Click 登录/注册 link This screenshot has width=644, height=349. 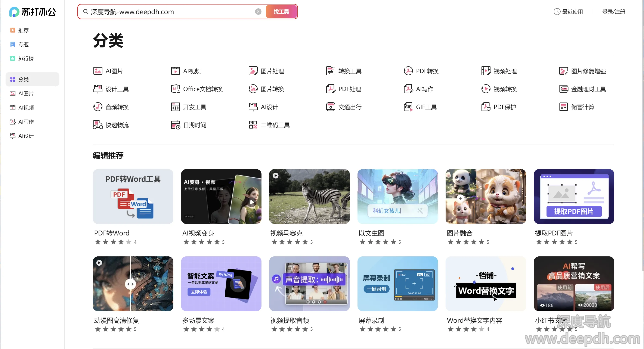click(x=613, y=12)
